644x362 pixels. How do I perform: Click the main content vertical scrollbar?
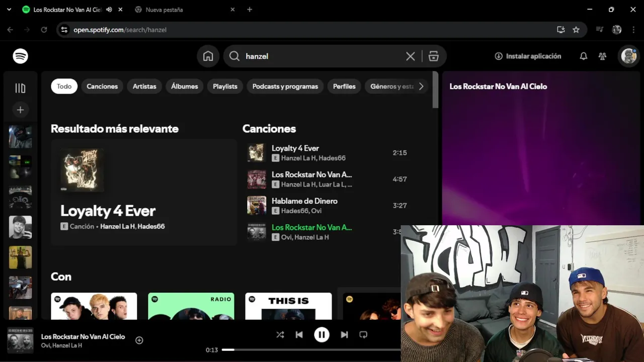pyautogui.click(x=435, y=90)
